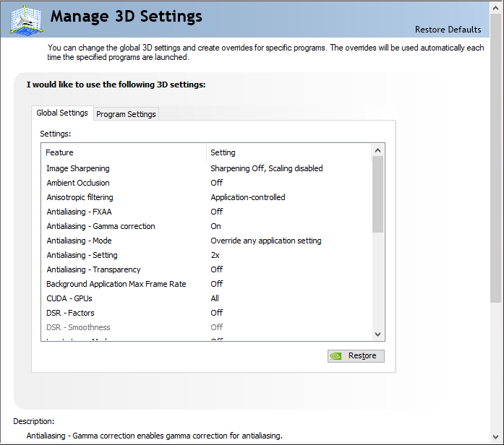504x445 pixels.
Task: Select the Global Settings tab
Action: pyautogui.click(x=62, y=113)
